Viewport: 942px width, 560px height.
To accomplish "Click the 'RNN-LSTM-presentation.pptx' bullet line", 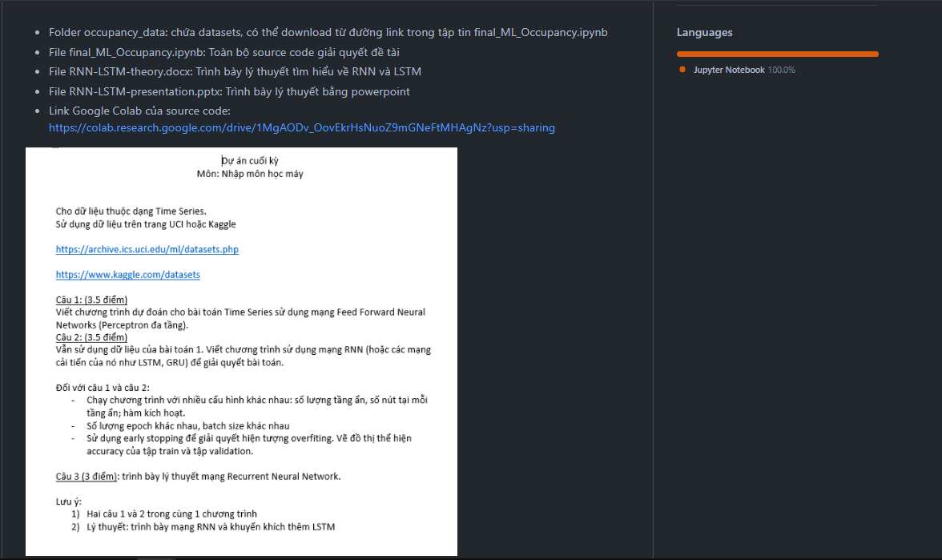I will coord(229,91).
